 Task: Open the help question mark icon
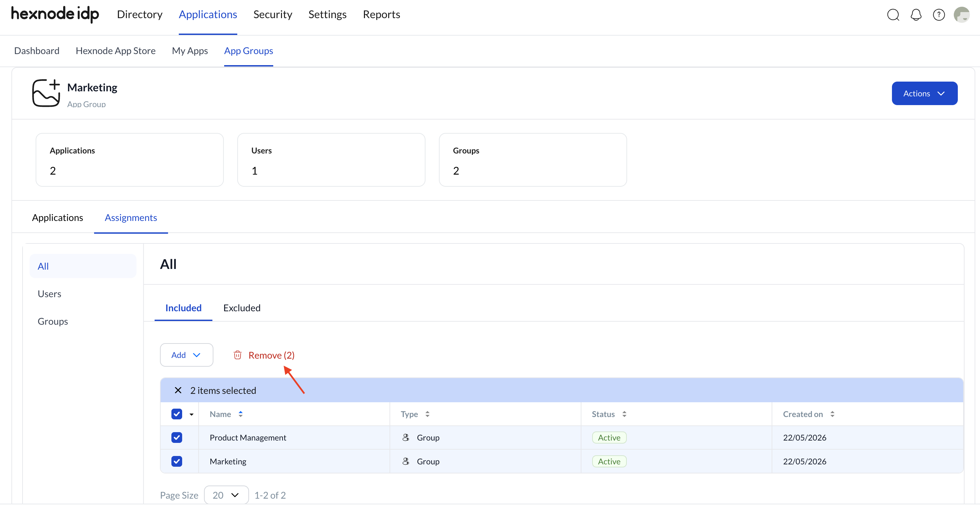[x=939, y=15]
